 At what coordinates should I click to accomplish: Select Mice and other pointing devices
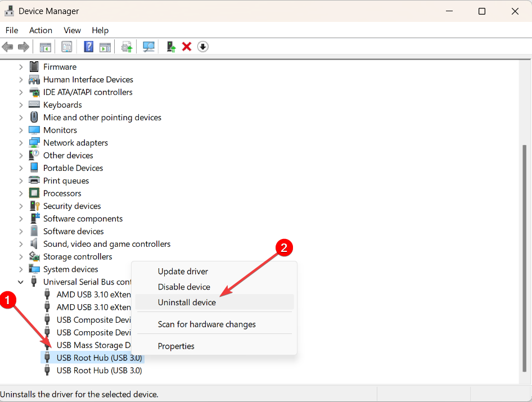102,118
